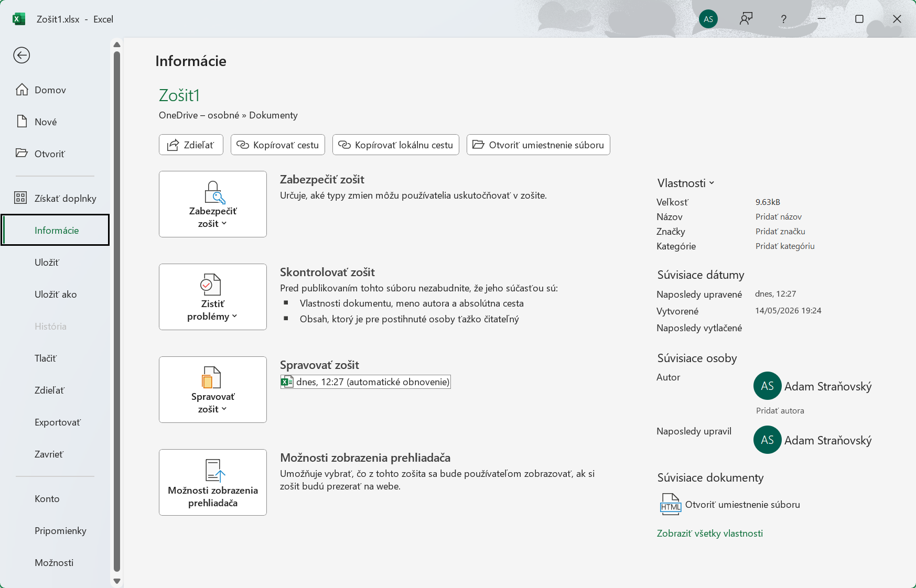Open the Domov home icon
The height and width of the screenshot is (588, 916).
pyautogui.click(x=21, y=90)
